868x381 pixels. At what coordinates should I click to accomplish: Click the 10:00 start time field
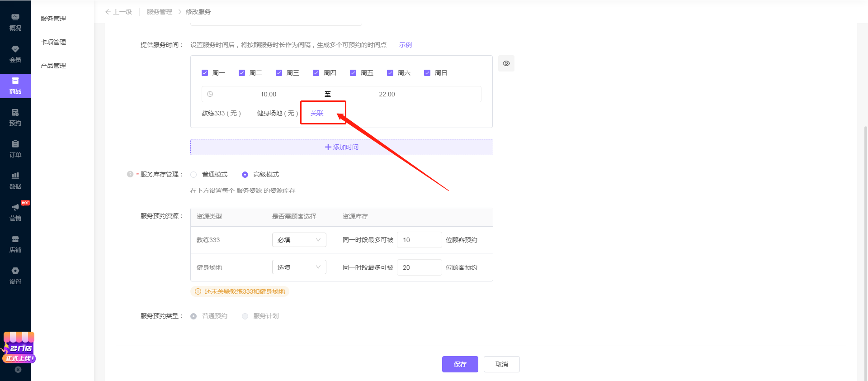tap(268, 94)
